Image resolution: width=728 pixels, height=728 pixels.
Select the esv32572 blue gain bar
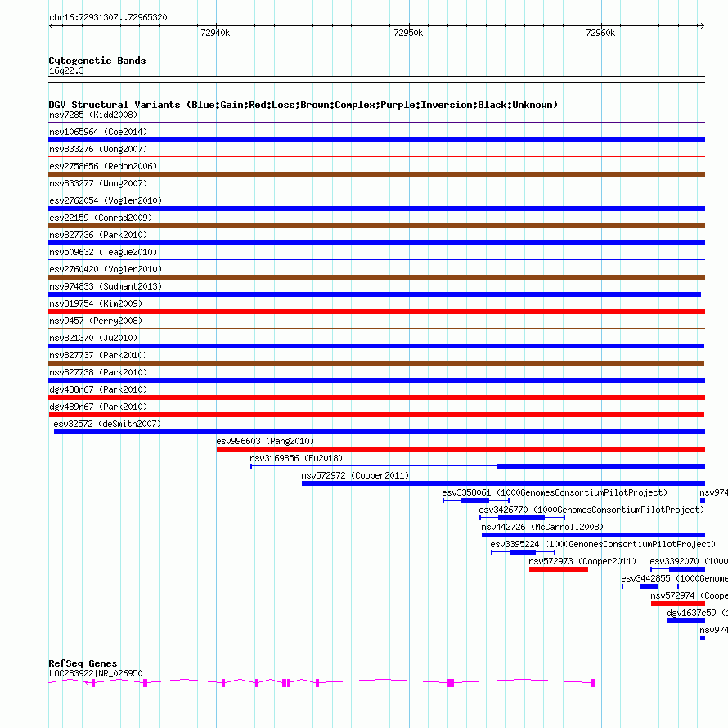pyautogui.click(x=380, y=432)
